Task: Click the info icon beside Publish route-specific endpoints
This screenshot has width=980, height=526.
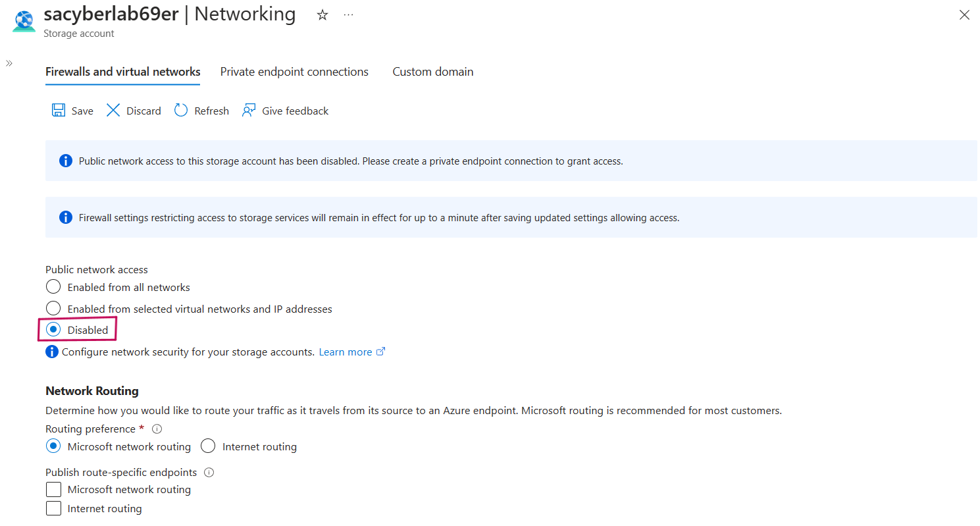Action: 209,472
